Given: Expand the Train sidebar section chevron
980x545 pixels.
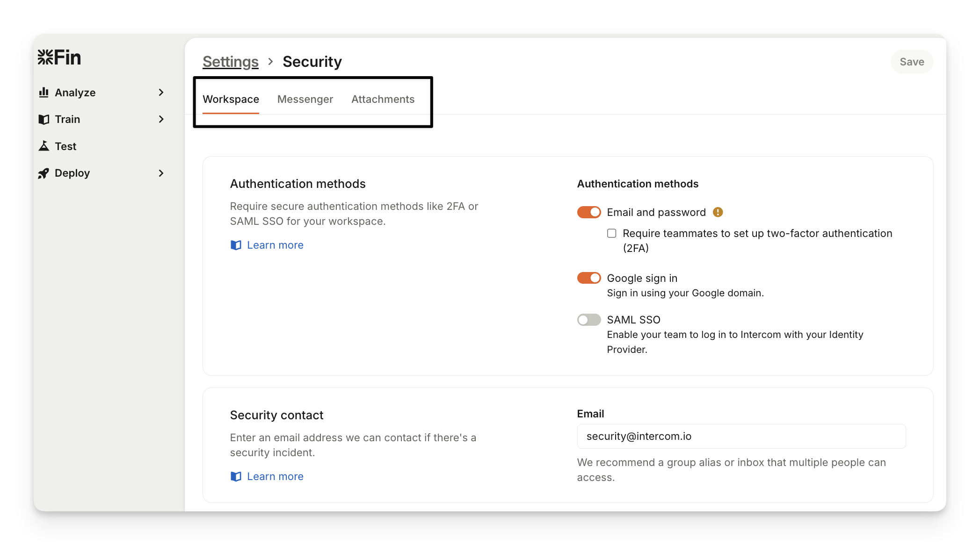Looking at the screenshot, I should (x=161, y=119).
